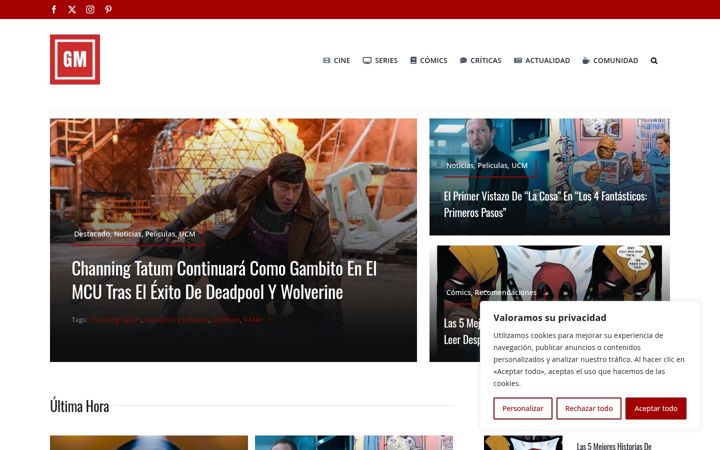Click the Aceptar todo cookie button
This screenshot has height=450, width=720.
pos(656,408)
